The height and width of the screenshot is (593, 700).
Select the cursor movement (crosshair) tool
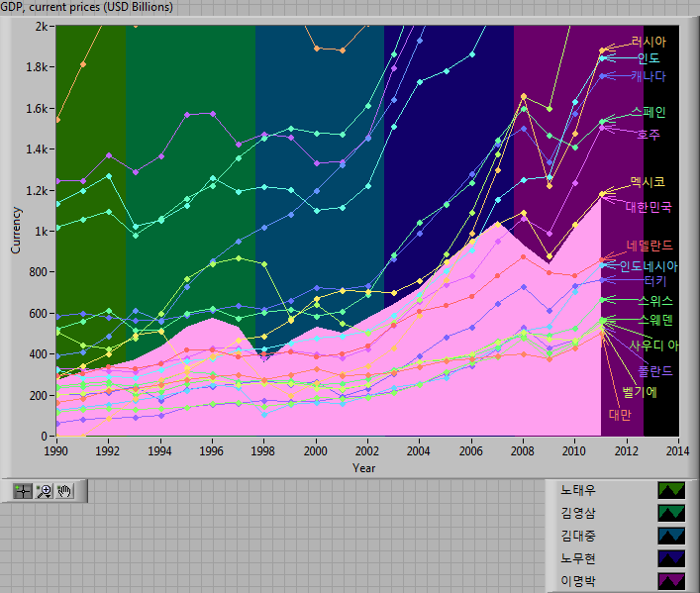[x=23, y=491]
